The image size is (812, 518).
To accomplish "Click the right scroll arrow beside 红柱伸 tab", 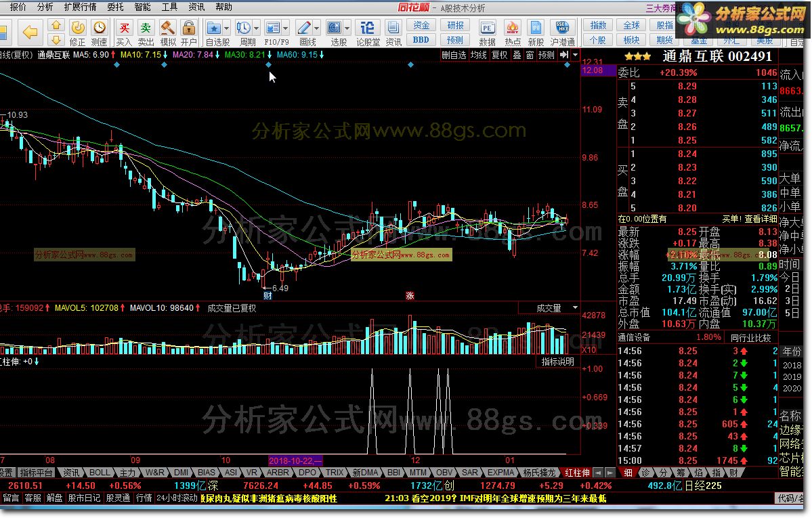I will 610,473.
